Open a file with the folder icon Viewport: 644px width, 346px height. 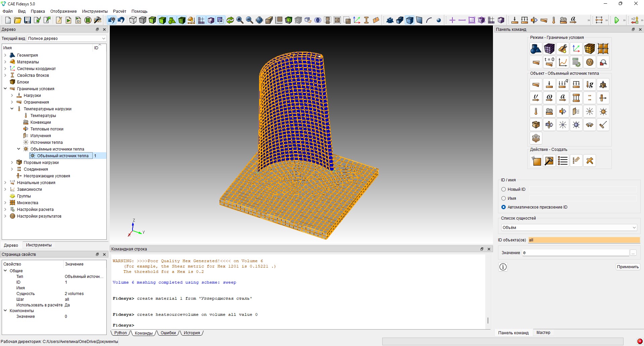point(18,20)
